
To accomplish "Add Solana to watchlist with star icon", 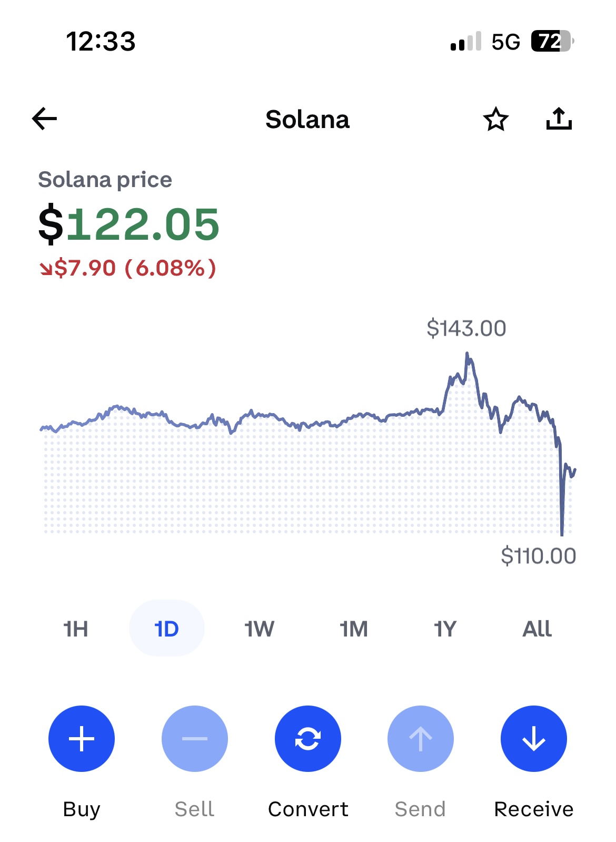I will (x=495, y=119).
